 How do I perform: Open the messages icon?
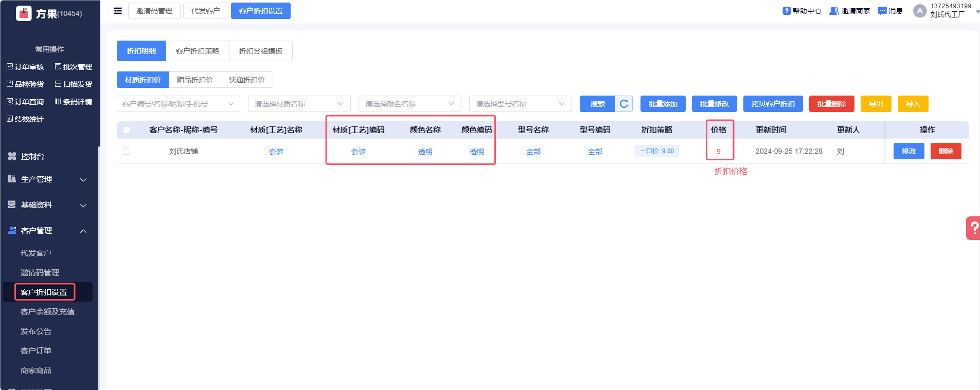tap(882, 11)
